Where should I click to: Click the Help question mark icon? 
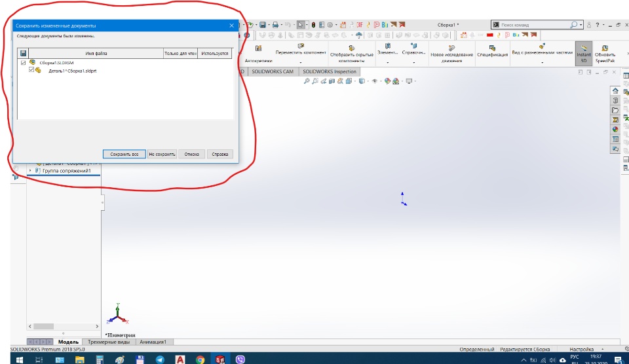pyautogui.click(x=598, y=25)
